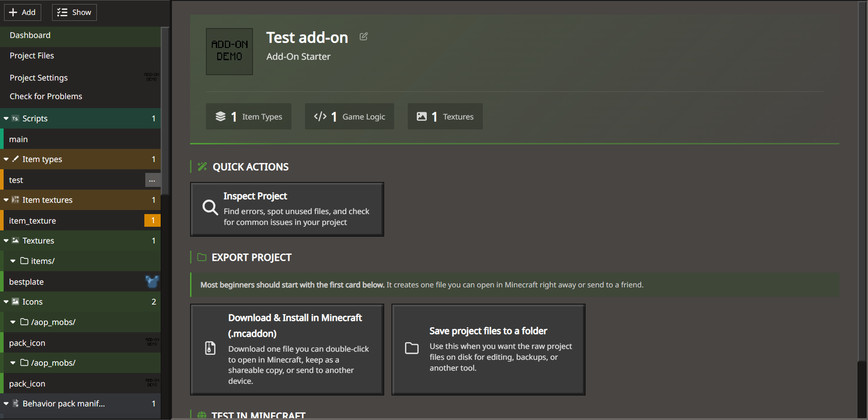
Task: Collapse the second /aop_mobs/ folder arrow
Action: 13,363
